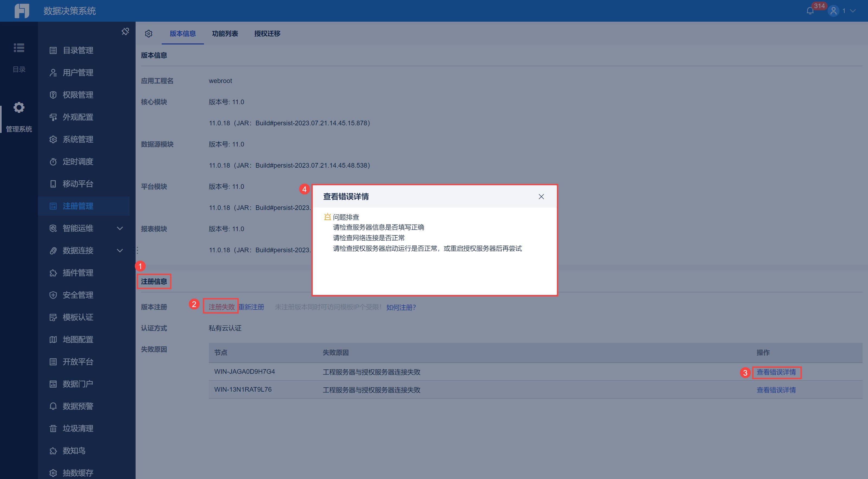Switch to the 功能列表 tab

click(x=225, y=34)
